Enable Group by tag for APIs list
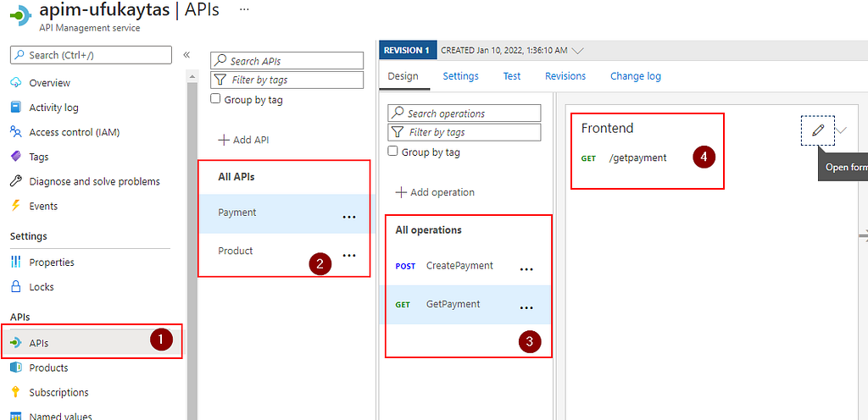The image size is (868, 420). [x=216, y=99]
